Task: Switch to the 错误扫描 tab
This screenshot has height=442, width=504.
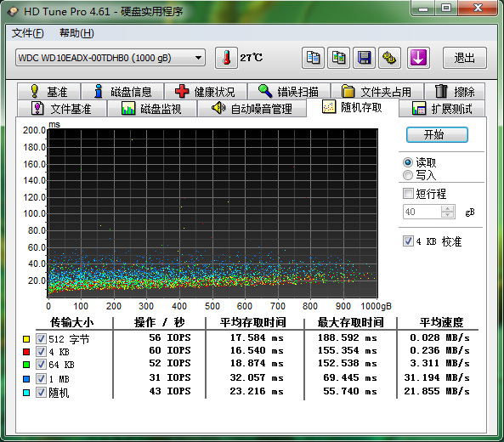Action: [x=289, y=92]
